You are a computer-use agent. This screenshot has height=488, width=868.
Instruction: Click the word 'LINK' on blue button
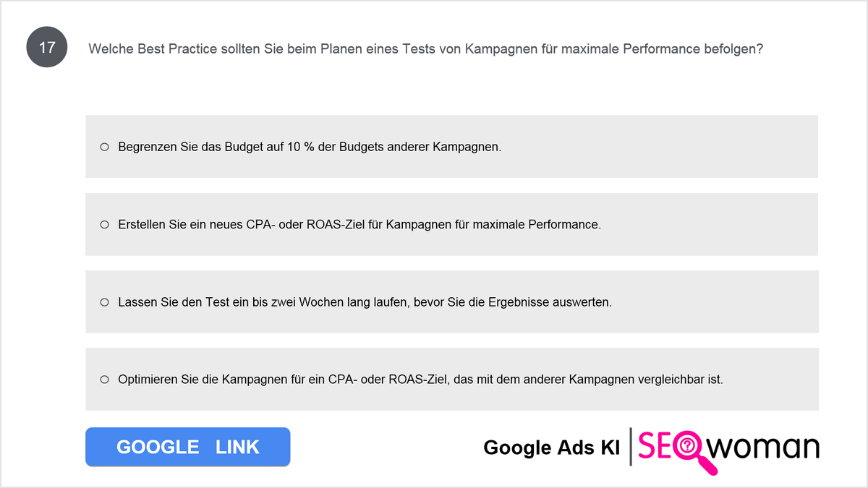click(237, 447)
